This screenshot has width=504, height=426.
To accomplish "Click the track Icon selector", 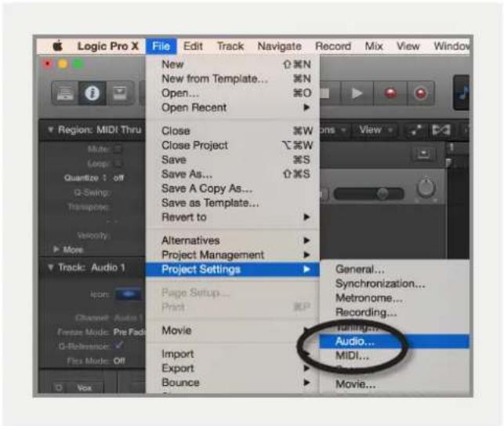I will tap(128, 294).
